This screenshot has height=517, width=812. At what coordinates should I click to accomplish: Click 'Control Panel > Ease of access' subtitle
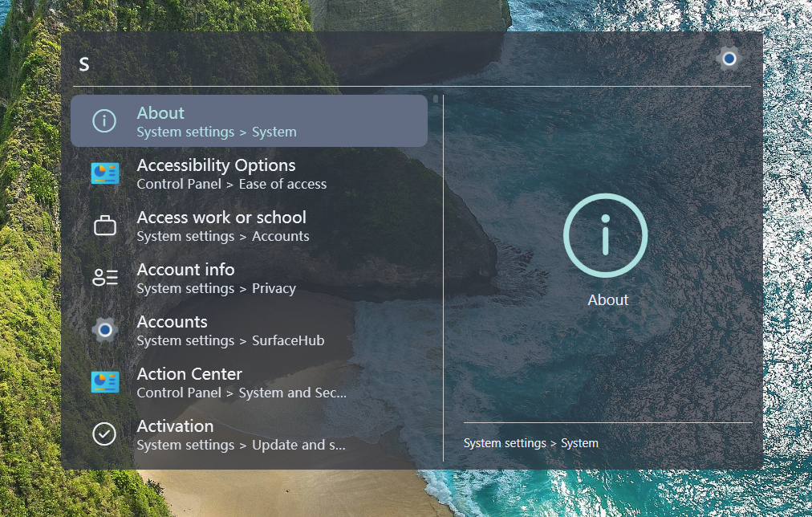231,184
